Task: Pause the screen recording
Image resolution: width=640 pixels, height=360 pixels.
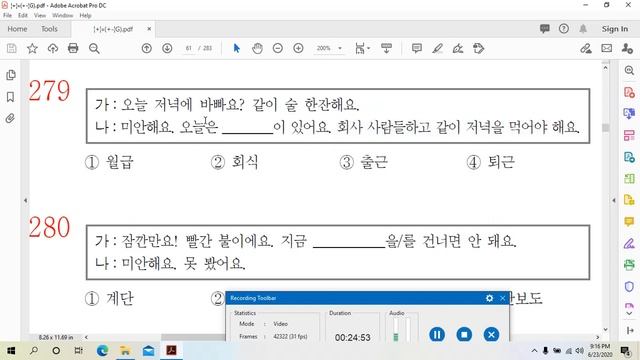Action: pyautogui.click(x=437, y=335)
